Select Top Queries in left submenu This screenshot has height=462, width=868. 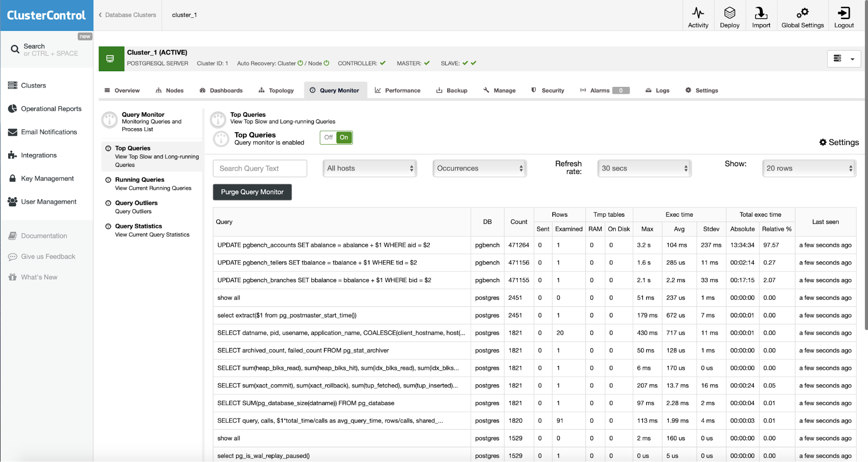[152, 156]
